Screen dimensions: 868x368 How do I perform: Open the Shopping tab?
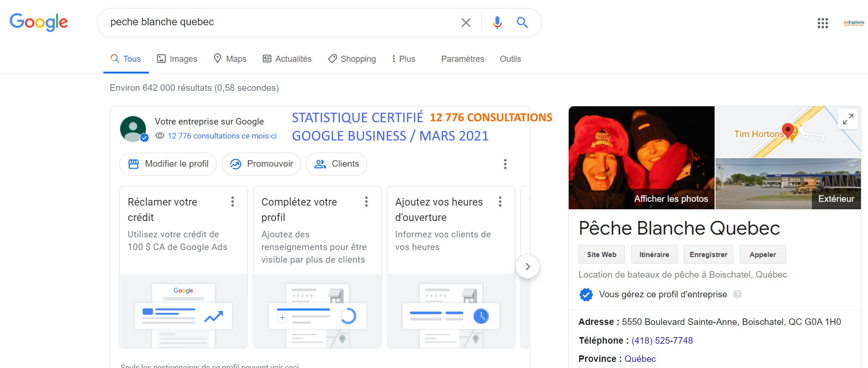coord(352,59)
